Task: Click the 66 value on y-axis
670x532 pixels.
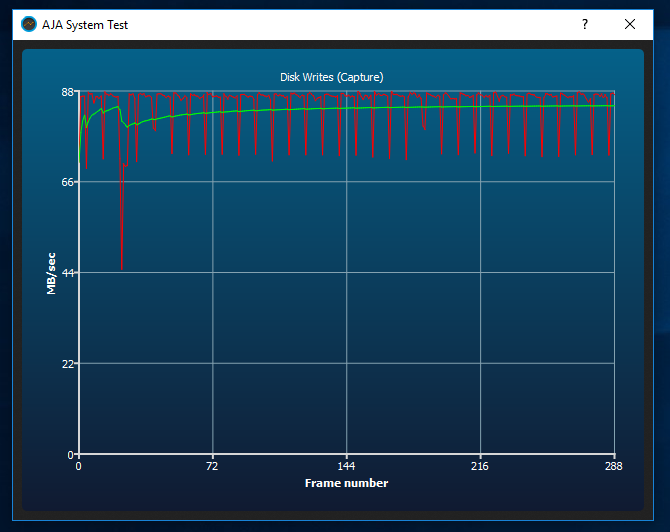Action: point(68,182)
